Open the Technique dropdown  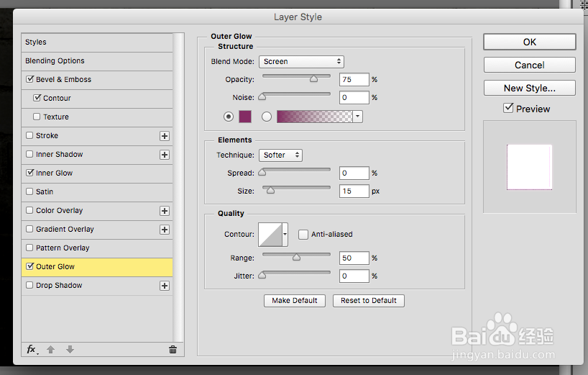pyautogui.click(x=280, y=155)
